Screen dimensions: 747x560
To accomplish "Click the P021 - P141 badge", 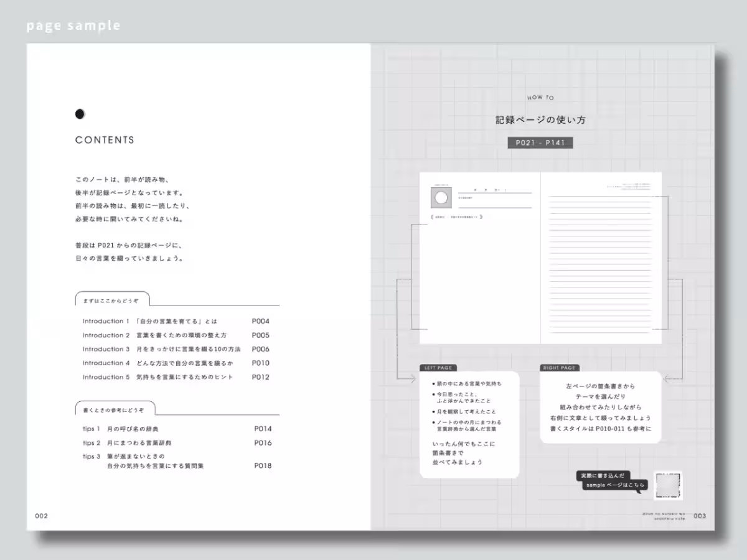I will 540,143.
